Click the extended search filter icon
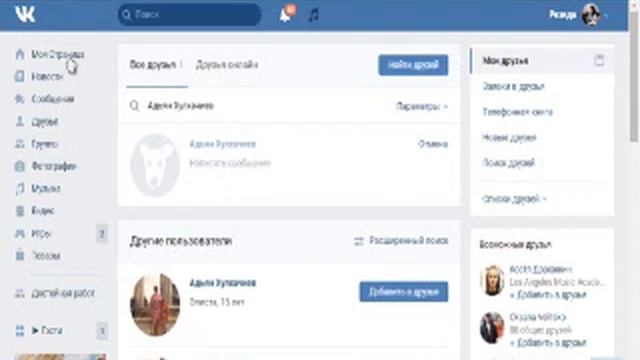640x360 pixels. [x=359, y=241]
